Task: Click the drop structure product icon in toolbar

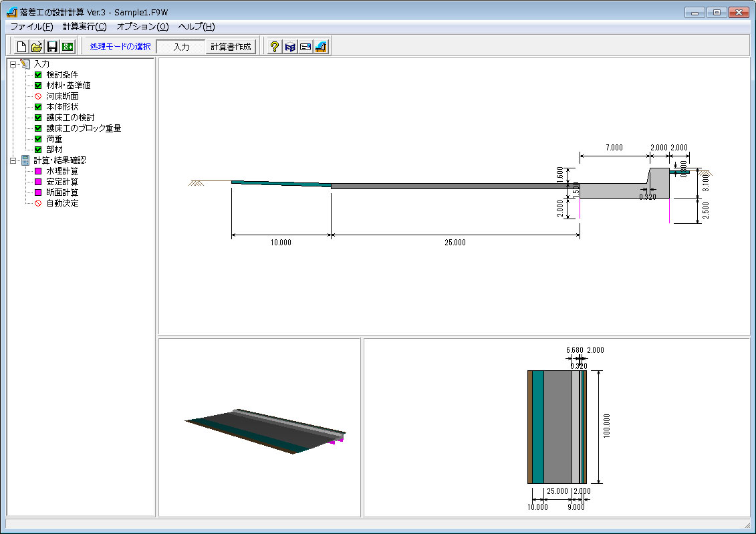Action: tap(321, 47)
